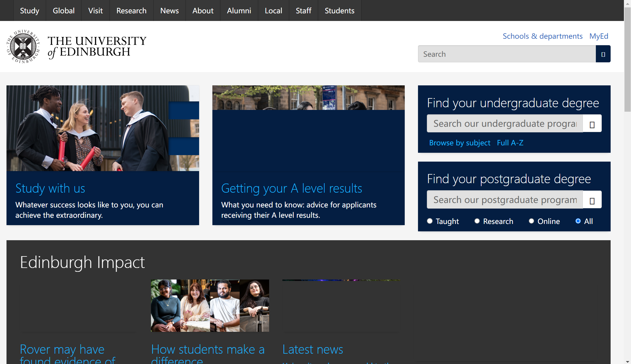Open How students make a difference link

(208, 353)
